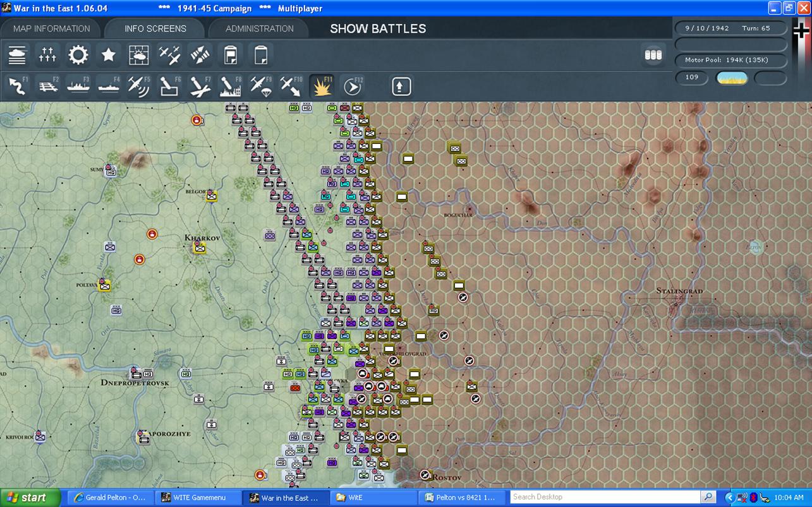Screen dimensions: 812x507
Task: Open the losses screen with grave crosses
Action: point(47,55)
